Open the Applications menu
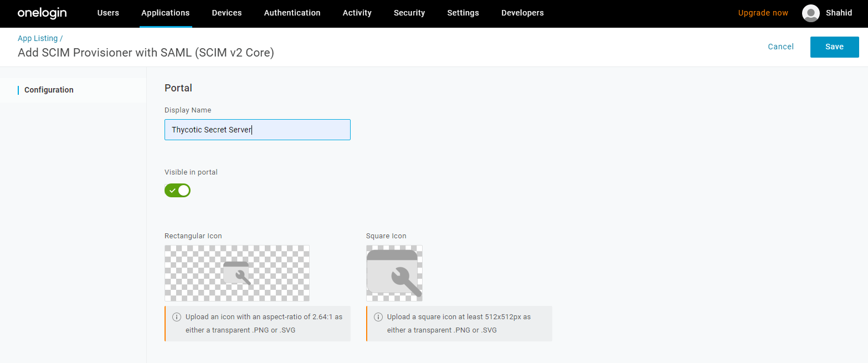The width and height of the screenshot is (868, 363). (x=165, y=13)
